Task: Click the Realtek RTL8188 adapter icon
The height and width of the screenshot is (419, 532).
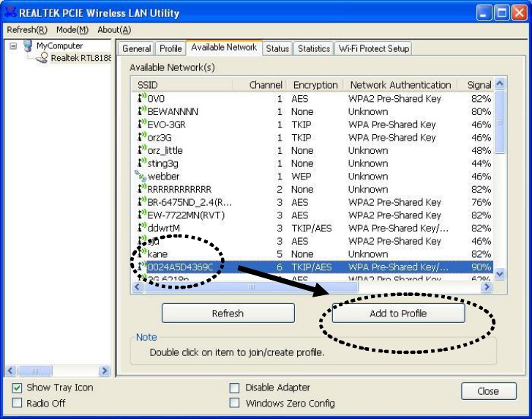Action: (x=42, y=57)
